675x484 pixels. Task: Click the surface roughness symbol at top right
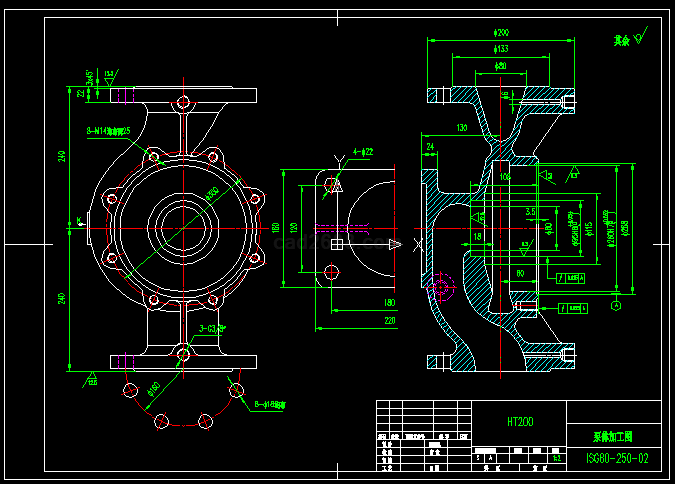click(639, 40)
